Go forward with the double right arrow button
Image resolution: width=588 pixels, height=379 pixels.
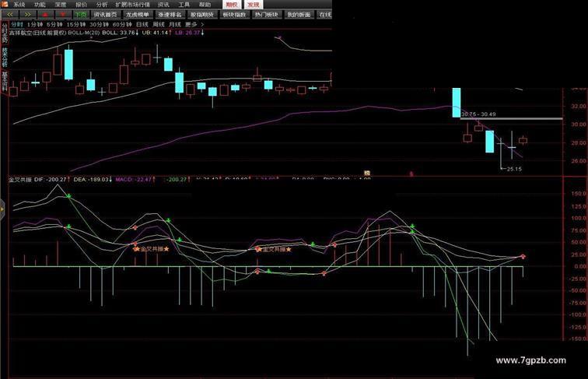(28, 15)
